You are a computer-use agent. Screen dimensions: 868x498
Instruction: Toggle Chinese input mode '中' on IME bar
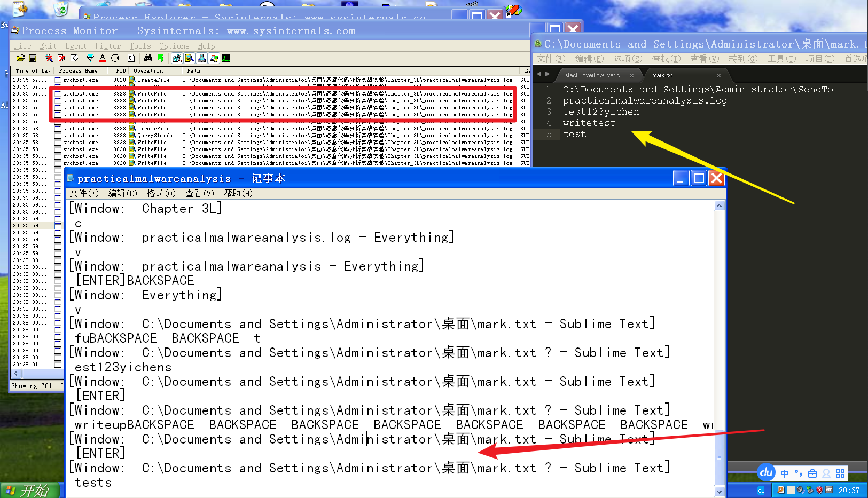785,473
